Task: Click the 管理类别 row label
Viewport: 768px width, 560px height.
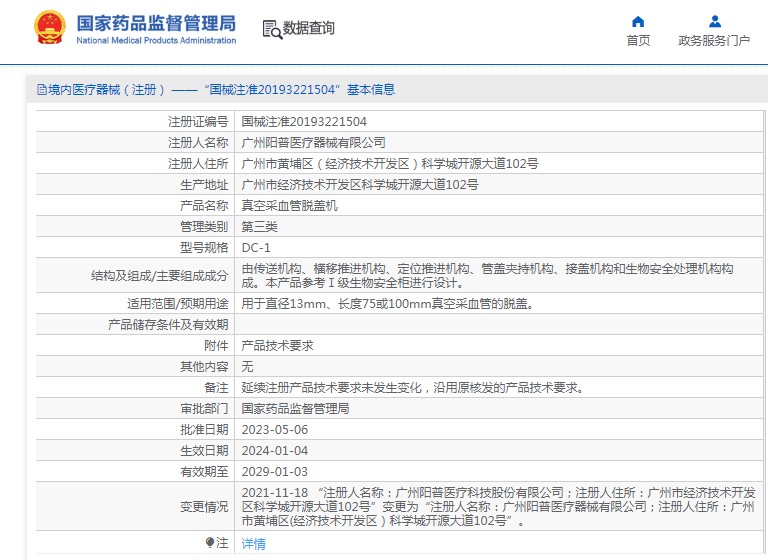Action: pyautogui.click(x=204, y=227)
